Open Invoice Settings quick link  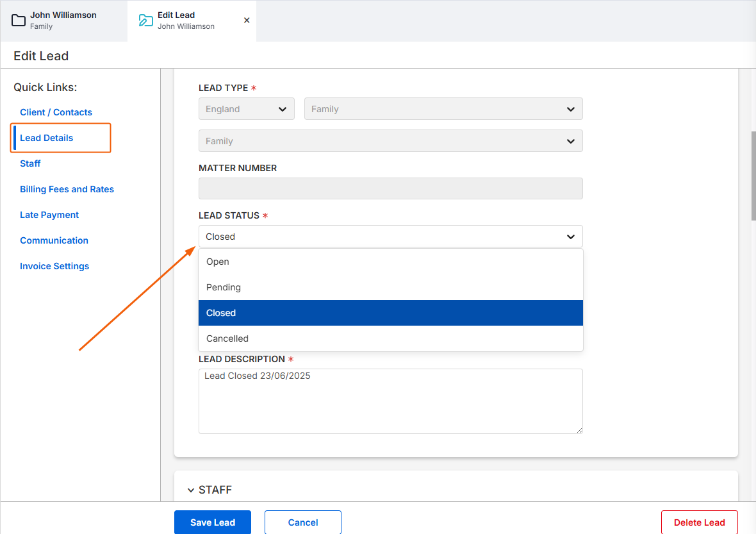(54, 266)
